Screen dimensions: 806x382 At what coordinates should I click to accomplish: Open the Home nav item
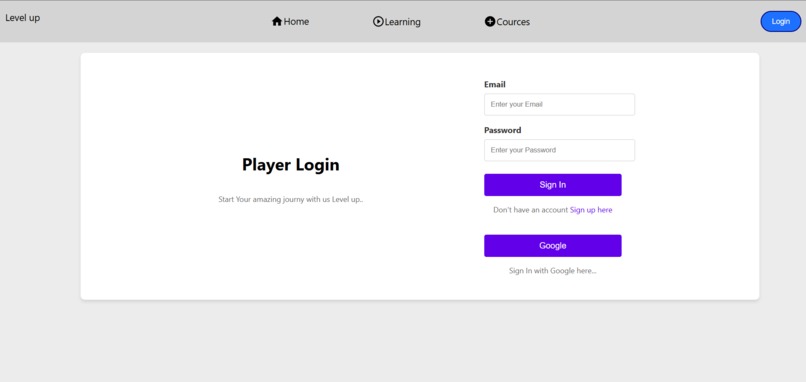290,22
